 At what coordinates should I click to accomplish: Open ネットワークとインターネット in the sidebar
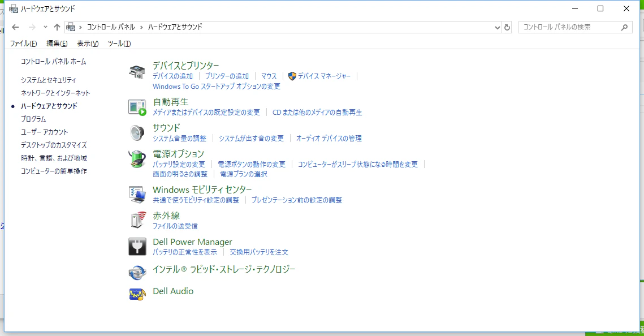tap(55, 93)
